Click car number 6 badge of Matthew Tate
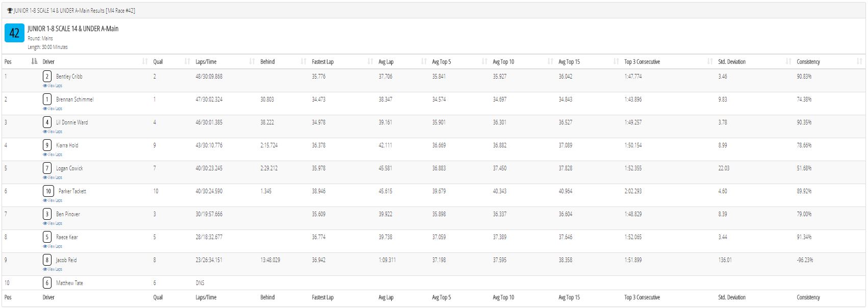 (x=47, y=283)
